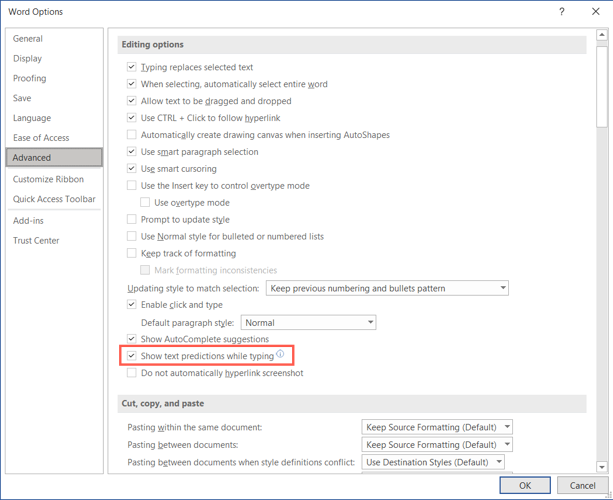
Task: Click the info icon beside text predictions
Action: (281, 355)
